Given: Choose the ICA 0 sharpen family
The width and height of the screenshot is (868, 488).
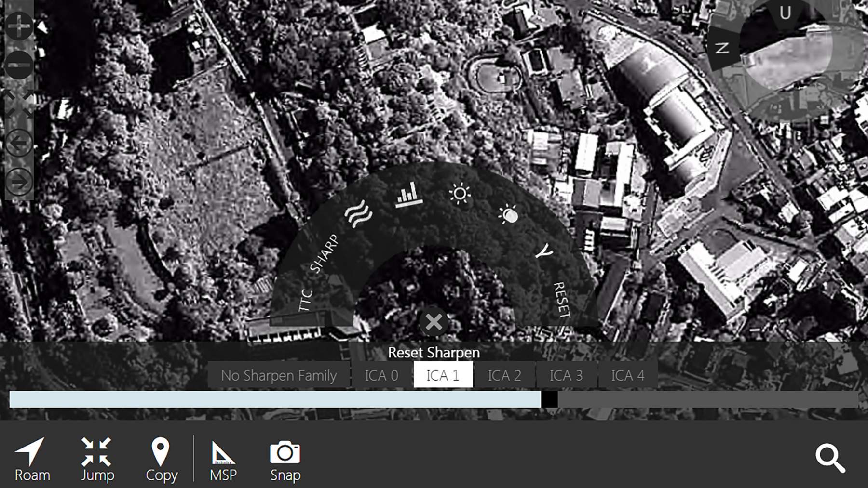Looking at the screenshot, I should 381,375.
